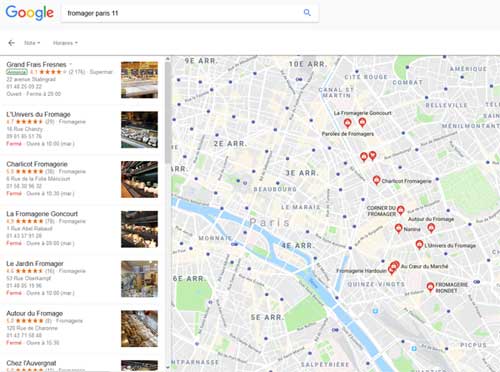The height and width of the screenshot is (372, 500).
Task: Select L'Univers du Fromage map pin
Action: 419,245
